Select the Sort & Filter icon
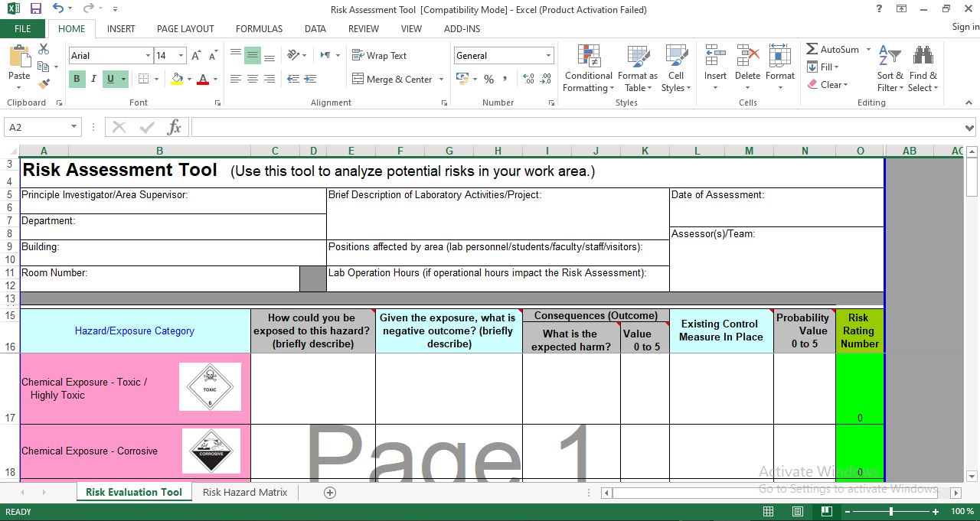Screen dimensions: 980x521 pos(889,69)
